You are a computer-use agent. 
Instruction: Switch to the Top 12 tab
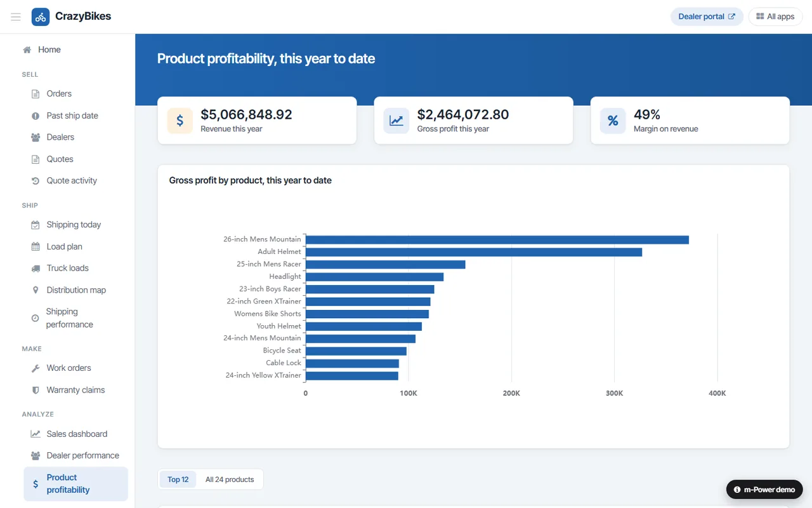click(178, 479)
